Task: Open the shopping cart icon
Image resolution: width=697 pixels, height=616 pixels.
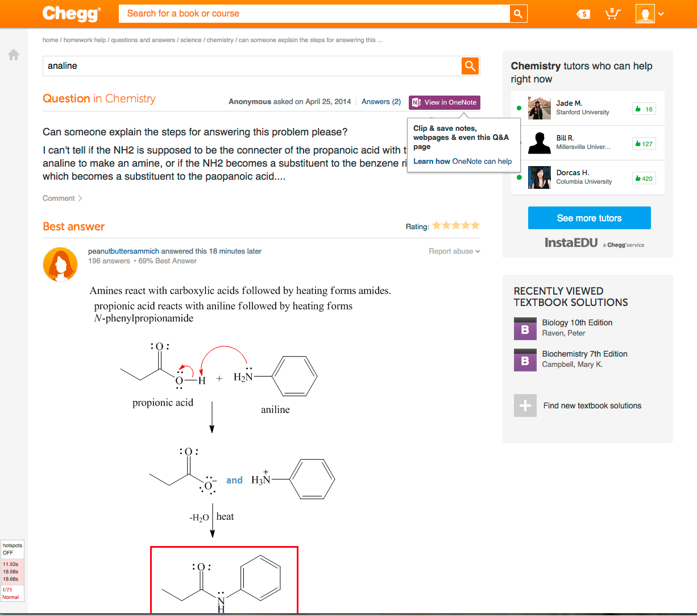Action: pyautogui.click(x=612, y=14)
